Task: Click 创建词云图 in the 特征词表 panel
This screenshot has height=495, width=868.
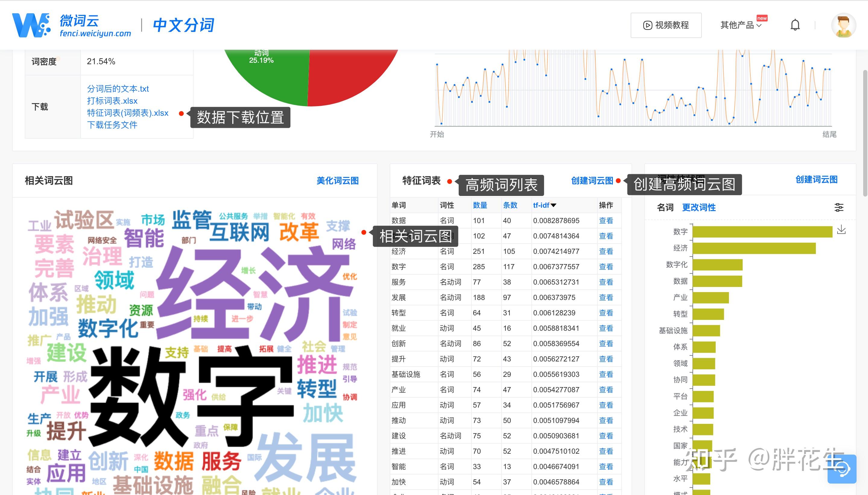Action: click(x=592, y=181)
